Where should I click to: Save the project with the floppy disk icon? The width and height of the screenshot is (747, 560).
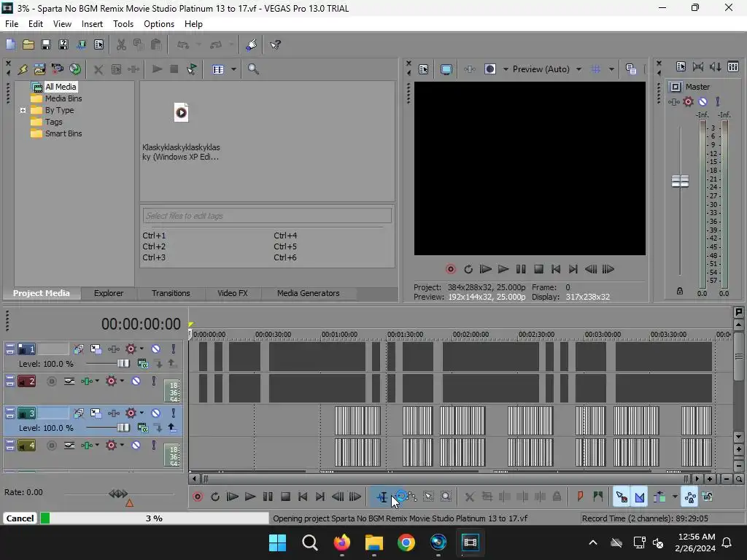[46, 44]
